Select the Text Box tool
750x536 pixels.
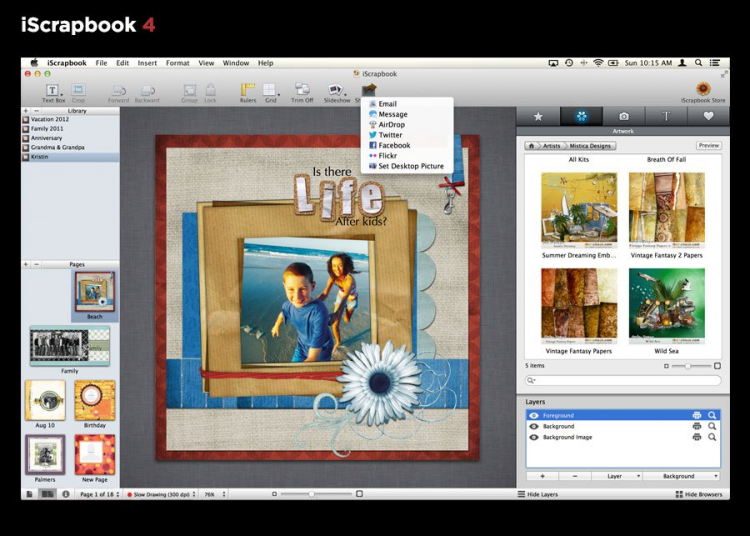52,91
